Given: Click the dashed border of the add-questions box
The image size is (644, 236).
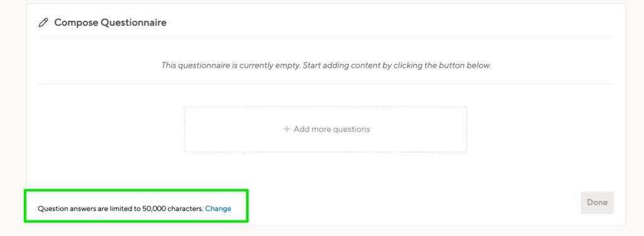Looking at the screenshot, I should click(326, 107).
